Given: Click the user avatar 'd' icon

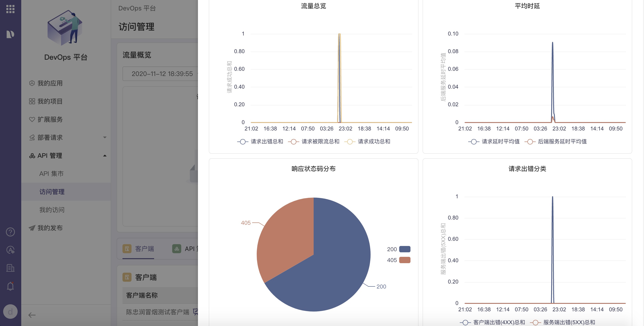Looking at the screenshot, I should [10, 312].
